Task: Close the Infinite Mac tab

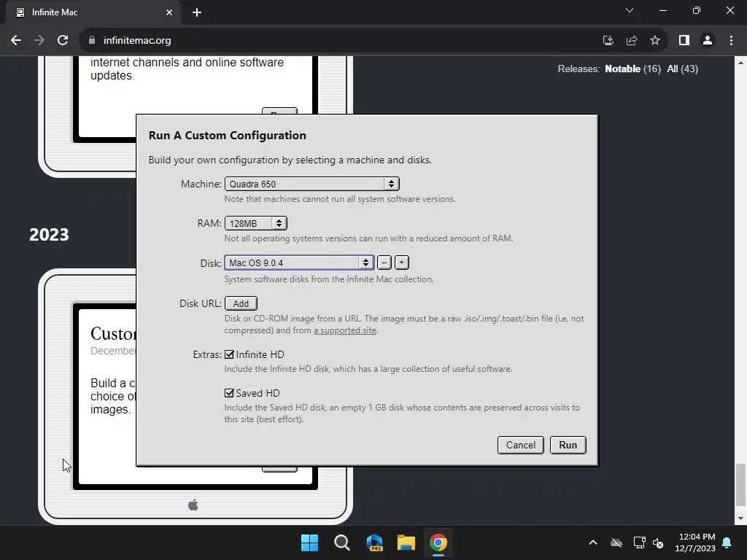Action: 169,12
